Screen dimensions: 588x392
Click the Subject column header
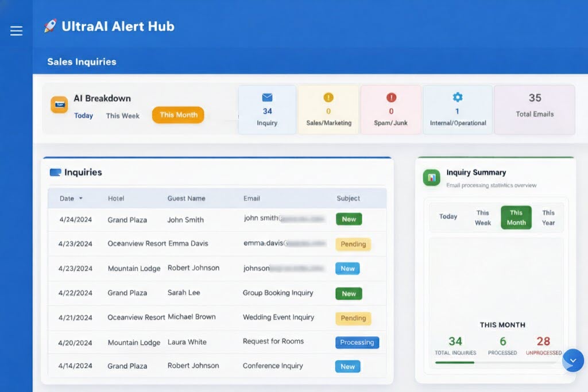(348, 198)
